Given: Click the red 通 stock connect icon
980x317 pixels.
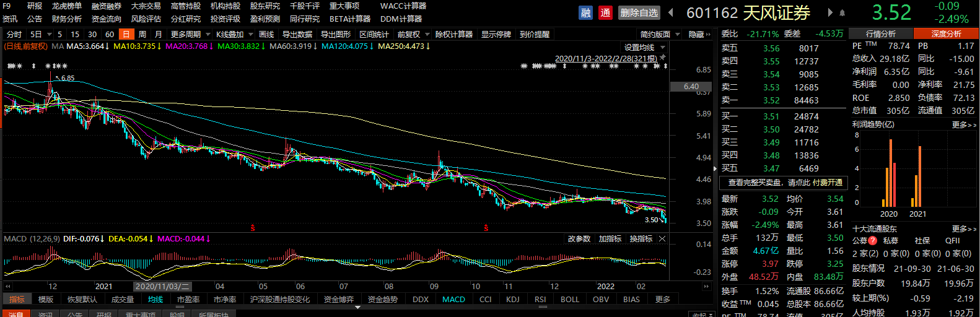Looking at the screenshot, I should pyautogui.click(x=605, y=12).
